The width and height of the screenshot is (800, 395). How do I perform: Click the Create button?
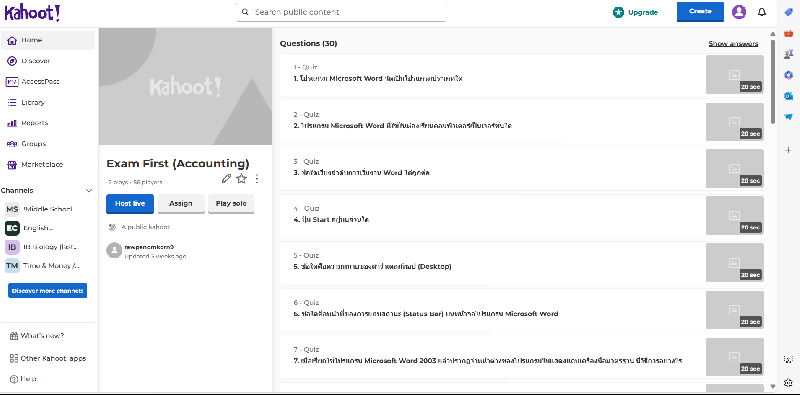click(700, 12)
